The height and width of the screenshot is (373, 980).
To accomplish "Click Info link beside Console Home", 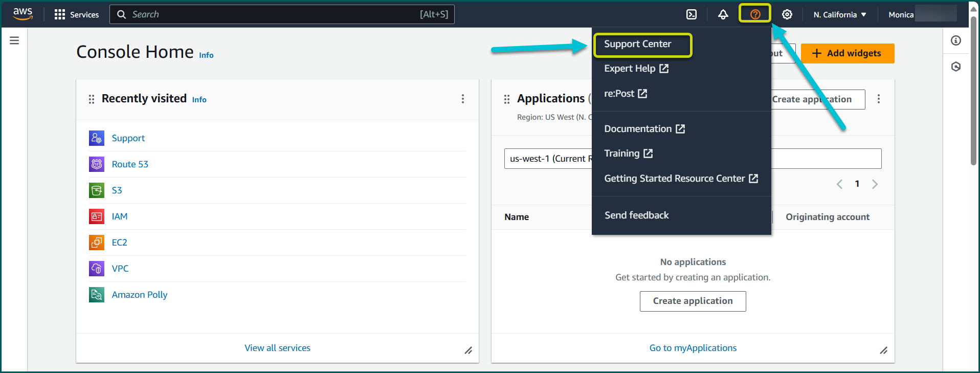I will point(206,55).
